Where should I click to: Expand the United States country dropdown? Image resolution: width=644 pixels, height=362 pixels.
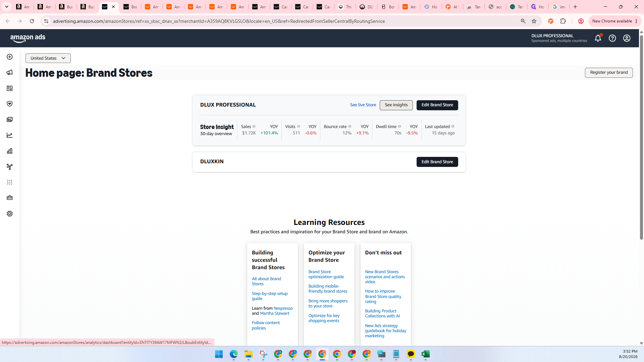coord(48,58)
